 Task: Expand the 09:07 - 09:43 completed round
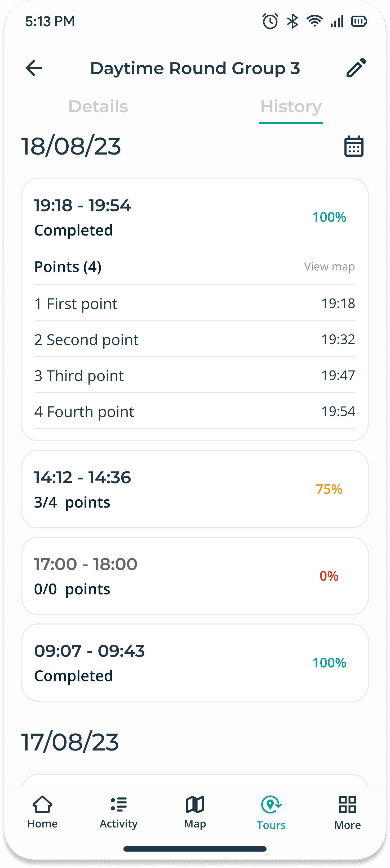[195, 662]
